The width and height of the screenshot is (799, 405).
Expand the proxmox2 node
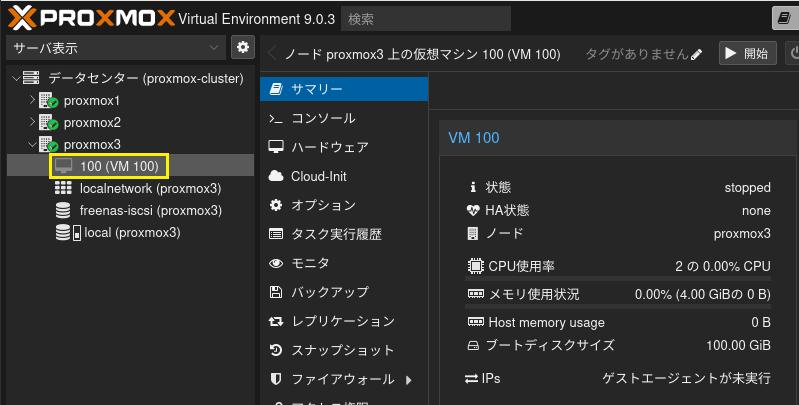(33, 122)
